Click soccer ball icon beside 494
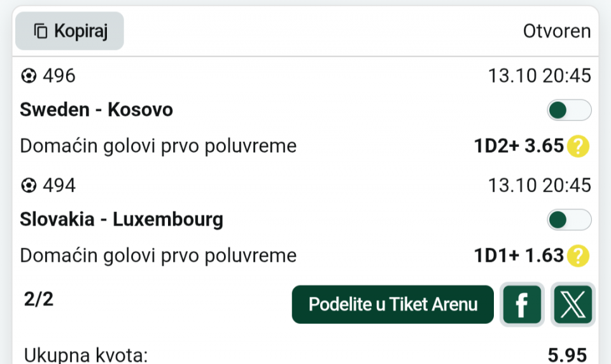The image size is (611, 364). tap(29, 186)
